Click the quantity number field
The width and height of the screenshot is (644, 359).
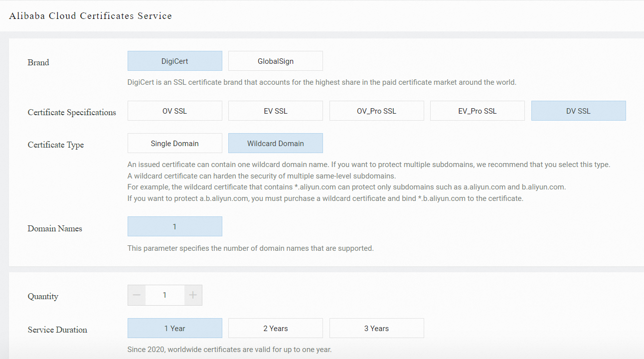coord(164,295)
